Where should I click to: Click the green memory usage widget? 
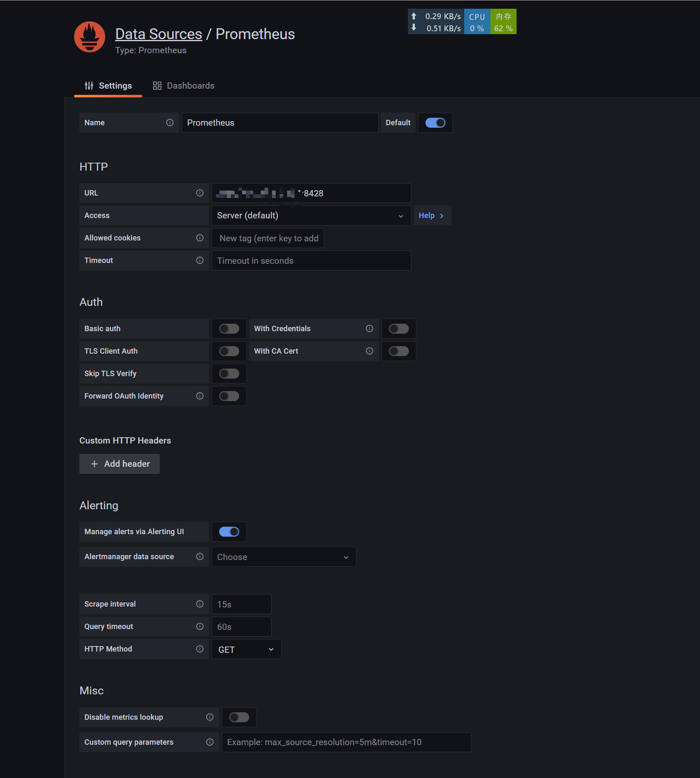coord(503,22)
